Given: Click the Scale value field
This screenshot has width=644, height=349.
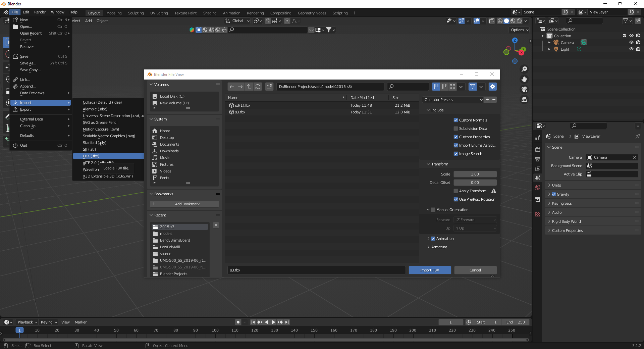Looking at the screenshot, I should tap(475, 174).
